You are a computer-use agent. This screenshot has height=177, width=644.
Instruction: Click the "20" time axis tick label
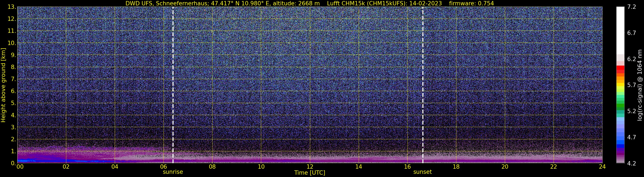(505, 167)
